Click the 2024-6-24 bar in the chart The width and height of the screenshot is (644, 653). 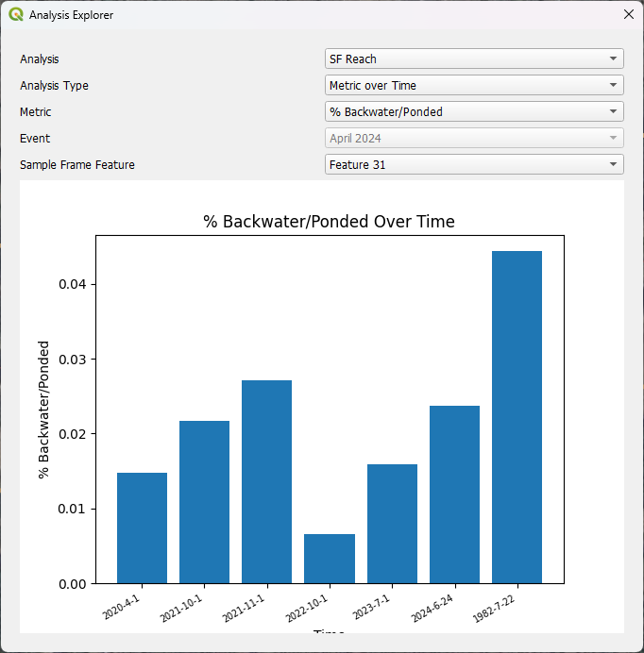tap(455, 494)
